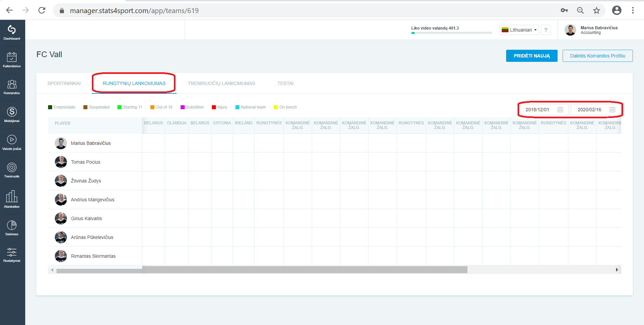Expand the Lithuanian language dropdown

click(x=519, y=30)
